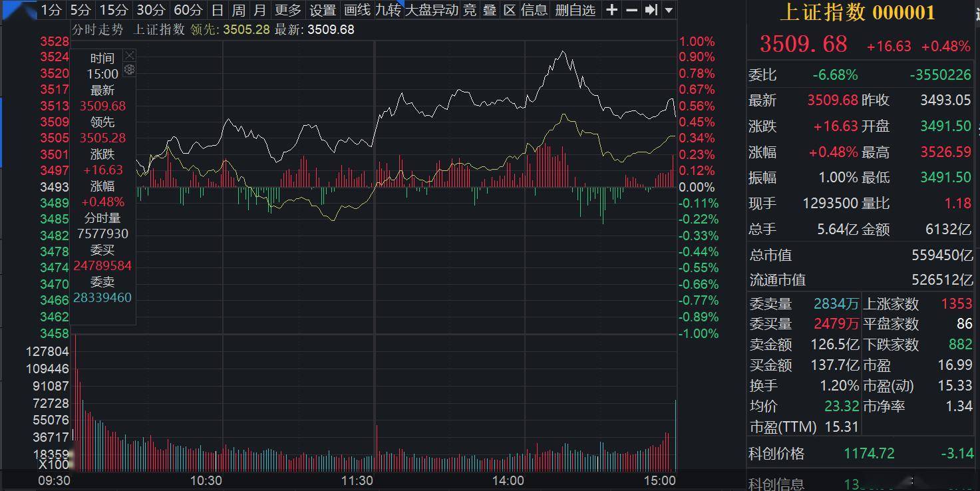Open the toolbar's far-right dropdown arrow
Image resolution: width=980 pixels, height=491 pixels.
pyautogui.click(x=669, y=10)
